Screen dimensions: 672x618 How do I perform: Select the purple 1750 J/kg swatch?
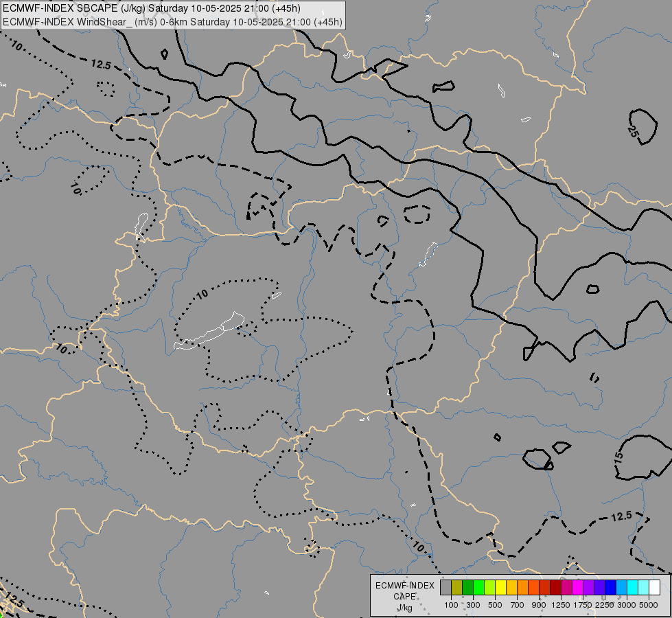click(588, 587)
